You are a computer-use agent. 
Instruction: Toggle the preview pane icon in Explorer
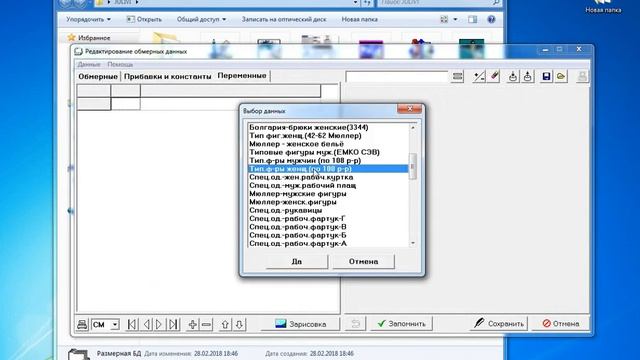[473, 19]
